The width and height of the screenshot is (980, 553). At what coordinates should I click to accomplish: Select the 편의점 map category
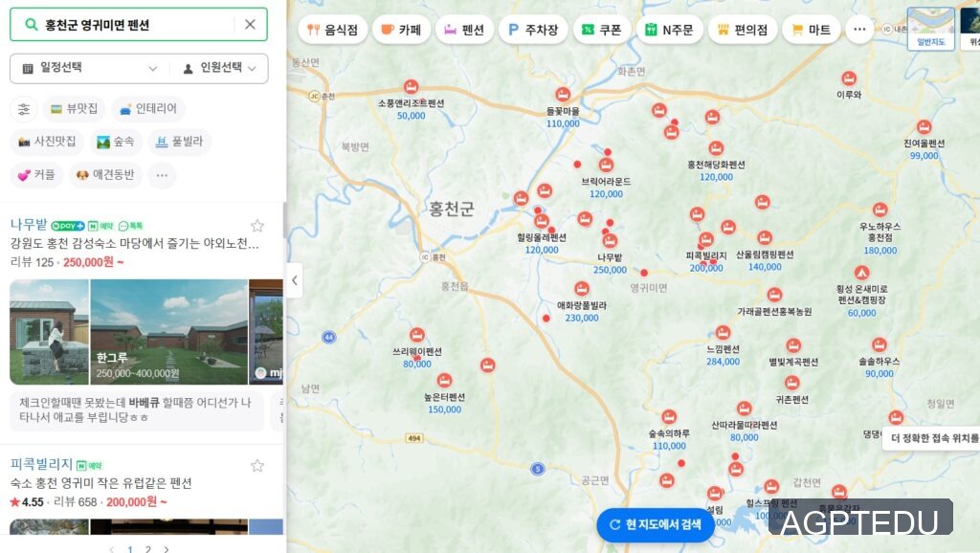click(x=743, y=30)
